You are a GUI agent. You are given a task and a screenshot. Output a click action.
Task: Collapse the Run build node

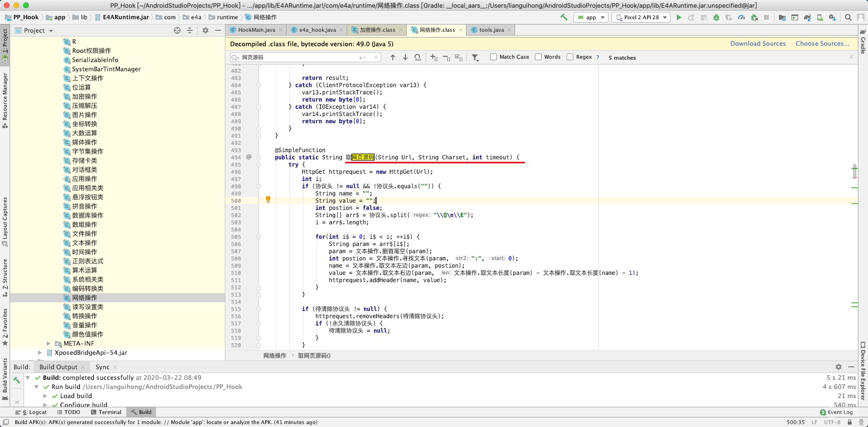(x=36, y=387)
